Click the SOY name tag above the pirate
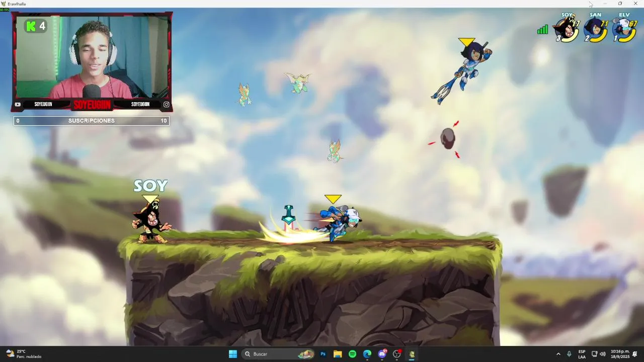This screenshot has width=644, height=362. [150, 186]
